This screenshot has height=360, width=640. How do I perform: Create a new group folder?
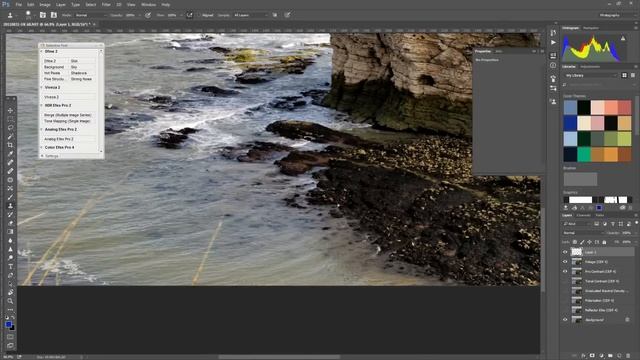point(610,356)
